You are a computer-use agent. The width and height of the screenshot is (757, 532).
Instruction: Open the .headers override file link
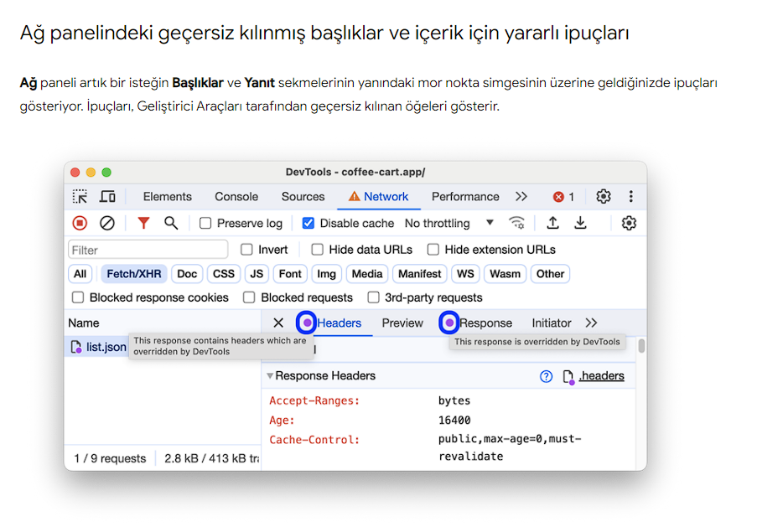601,375
